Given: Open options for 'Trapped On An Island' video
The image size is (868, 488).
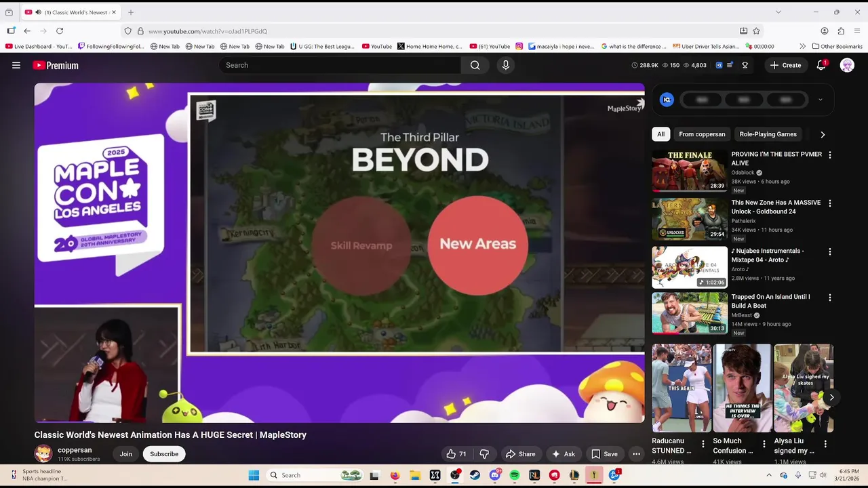Looking at the screenshot, I should [x=829, y=298].
